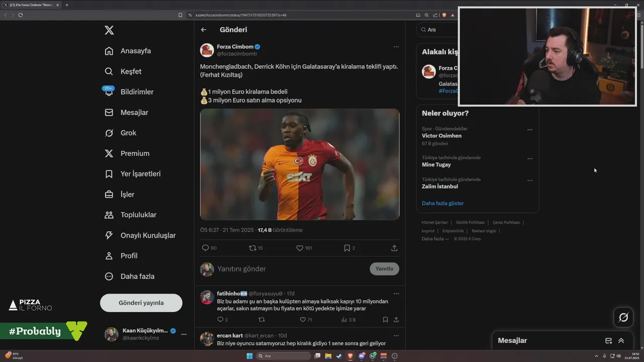Open the Derrick Köhn photo
This screenshot has height=362, width=644.
[300, 164]
